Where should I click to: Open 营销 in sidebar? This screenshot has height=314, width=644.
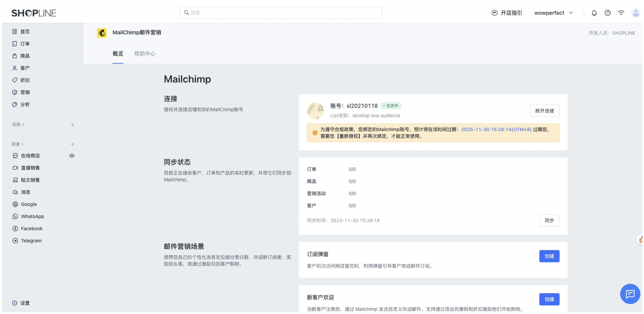[x=21, y=92]
